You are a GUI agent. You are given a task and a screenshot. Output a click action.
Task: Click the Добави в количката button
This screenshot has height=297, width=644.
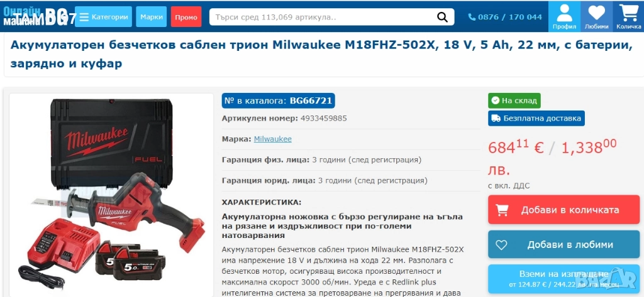point(564,210)
